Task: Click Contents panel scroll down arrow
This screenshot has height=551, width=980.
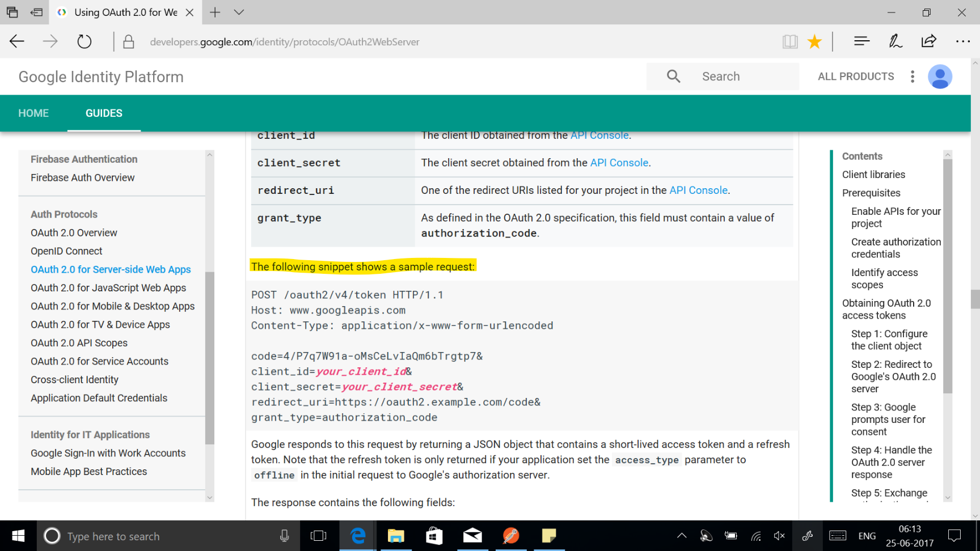Action: (948, 497)
